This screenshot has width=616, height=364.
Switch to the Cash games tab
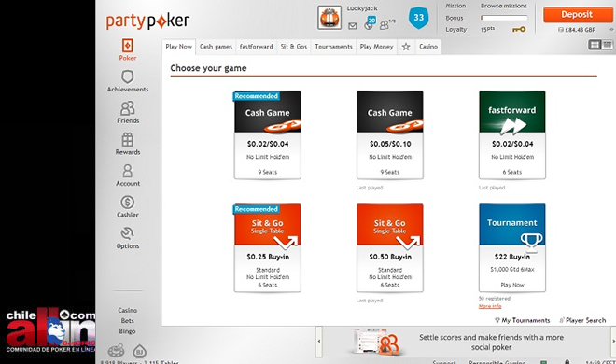(x=216, y=47)
